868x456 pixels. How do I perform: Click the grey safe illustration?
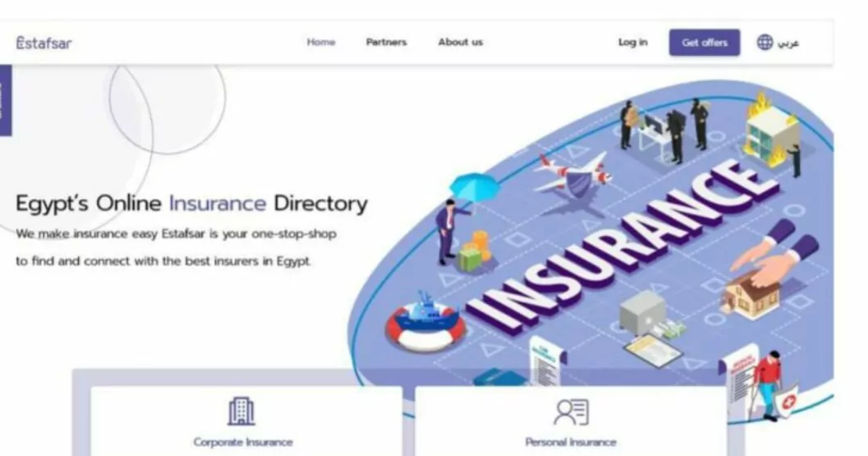tap(642, 313)
